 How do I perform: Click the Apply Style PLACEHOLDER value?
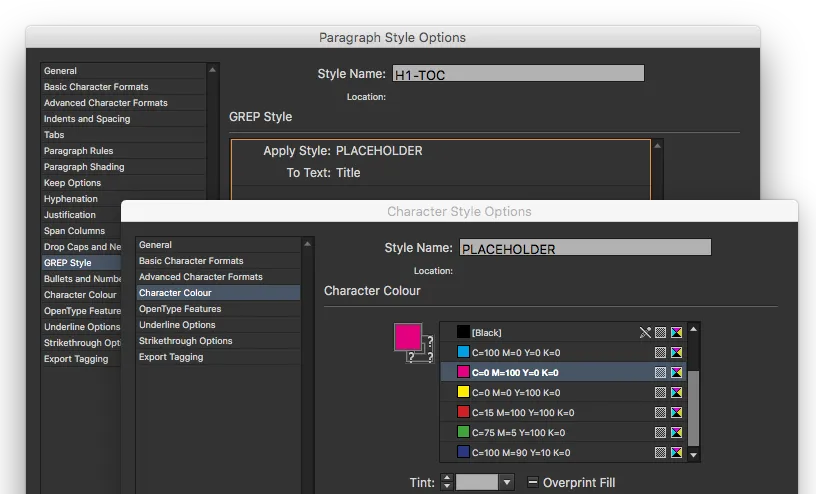pyautogui.click(x=379, y=151)
